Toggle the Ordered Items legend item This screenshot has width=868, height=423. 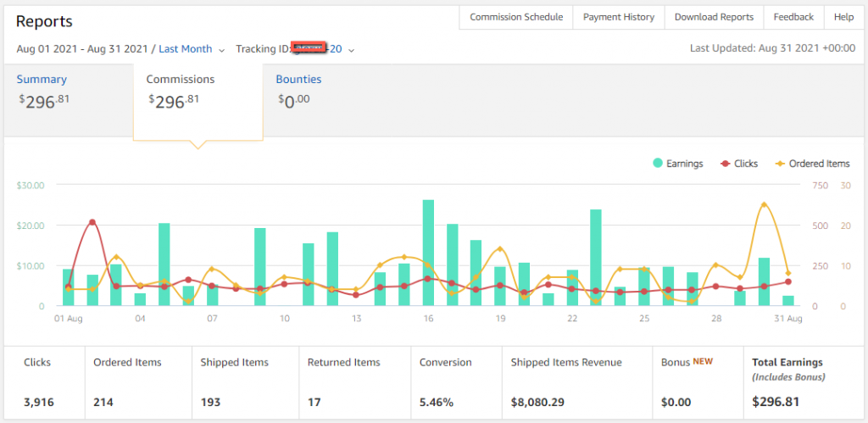point(812,164)
